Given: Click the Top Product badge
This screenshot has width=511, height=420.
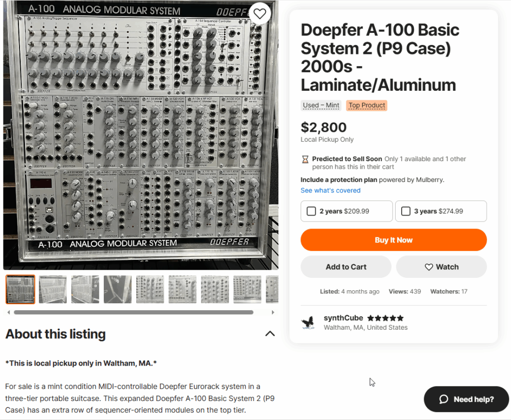Looking at the screenshot, I should pyautogui.click(x=367, y=105).
